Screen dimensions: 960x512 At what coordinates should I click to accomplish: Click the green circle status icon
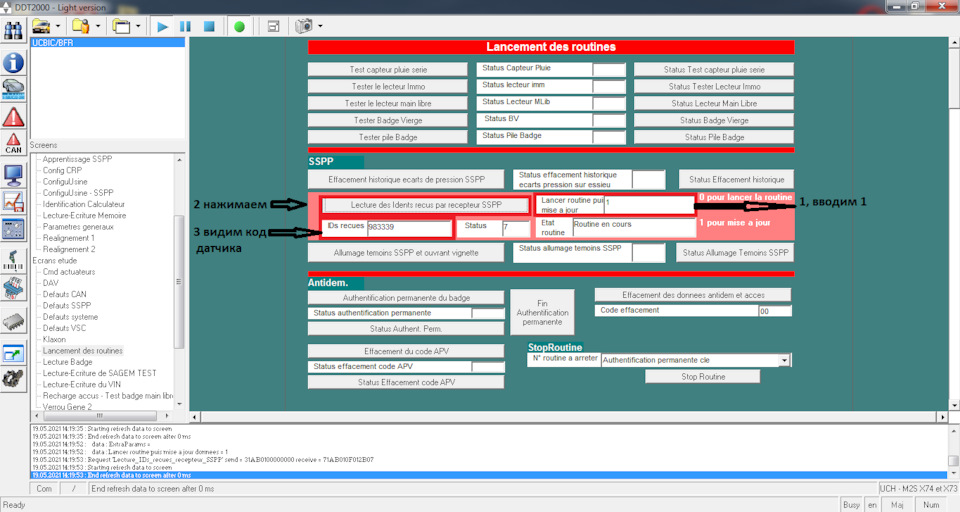[239, 27]
